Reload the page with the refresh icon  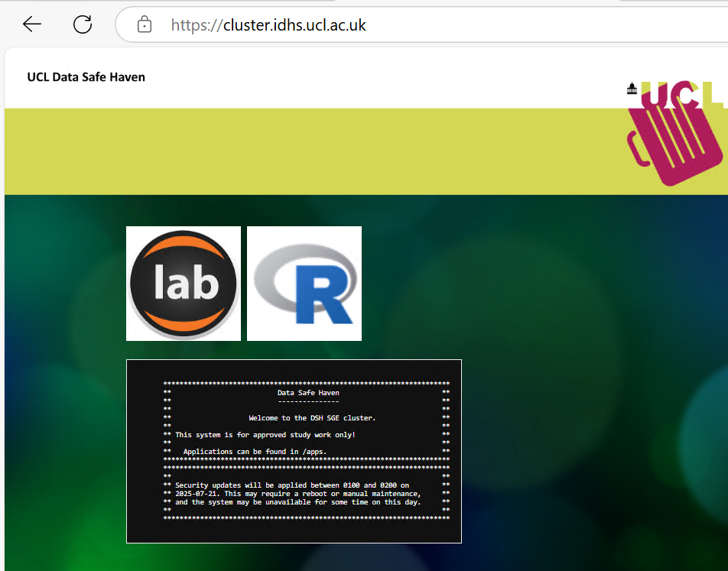[x=82, y=24]
